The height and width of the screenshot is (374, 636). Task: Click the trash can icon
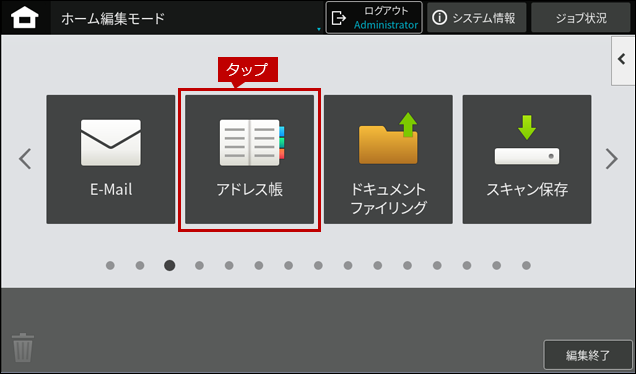coord(23,348)
